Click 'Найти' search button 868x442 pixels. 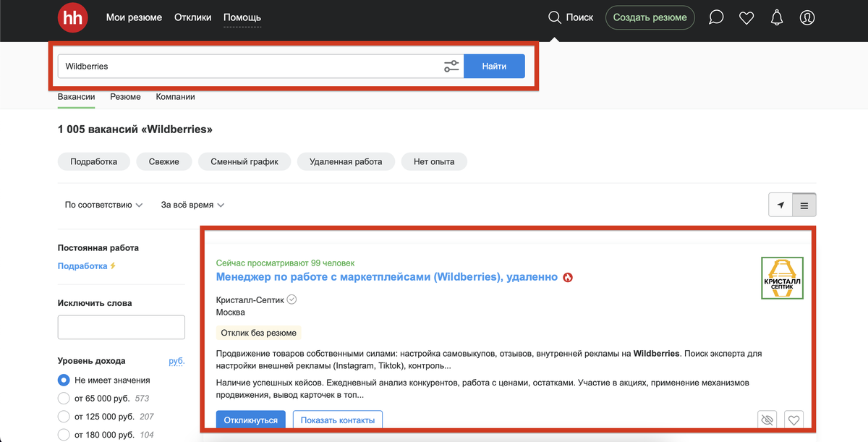[x=494, y=67]
